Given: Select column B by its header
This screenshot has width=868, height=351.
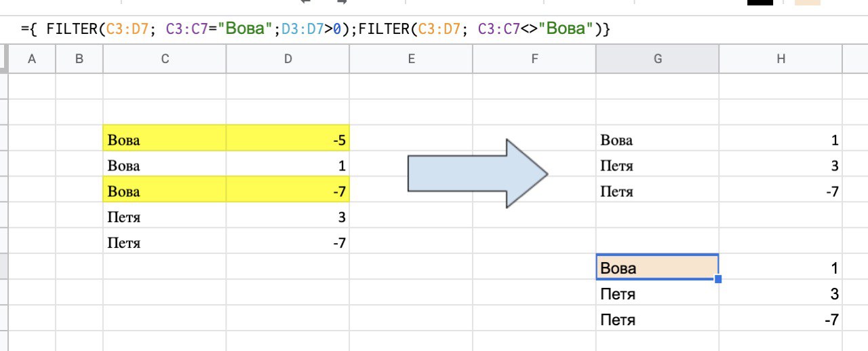Looking at the screenshot, I should click(79, 59).
